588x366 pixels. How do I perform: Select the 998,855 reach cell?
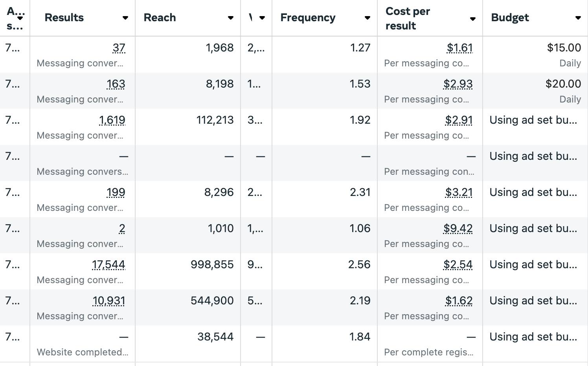point(188,271)
